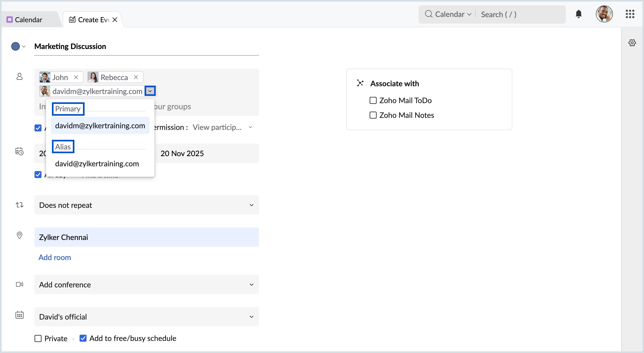The image size is (644, 353).
Task: Uncheck Add to free/busy schedule
Action: 83,338
